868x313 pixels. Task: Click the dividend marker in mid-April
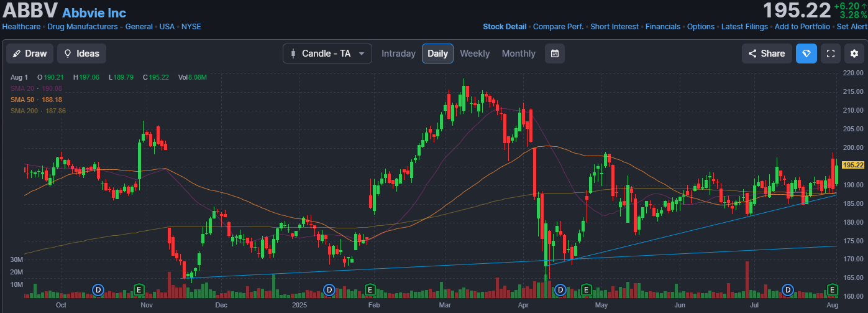560,289
